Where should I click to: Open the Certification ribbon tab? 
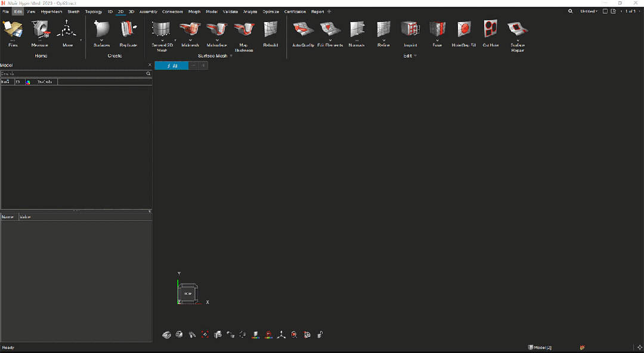[x=295, y=11]
